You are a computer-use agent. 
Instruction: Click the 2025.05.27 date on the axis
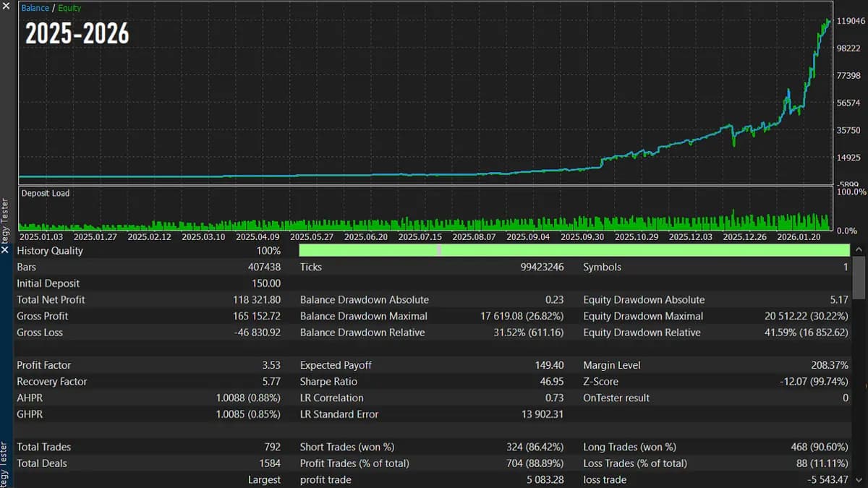coord(313,236)
